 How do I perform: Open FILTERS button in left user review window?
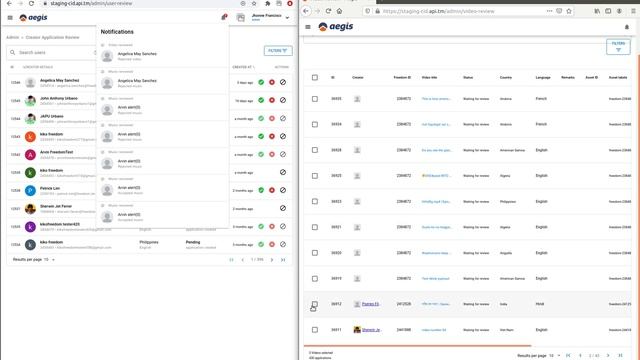tap(278, 51)
